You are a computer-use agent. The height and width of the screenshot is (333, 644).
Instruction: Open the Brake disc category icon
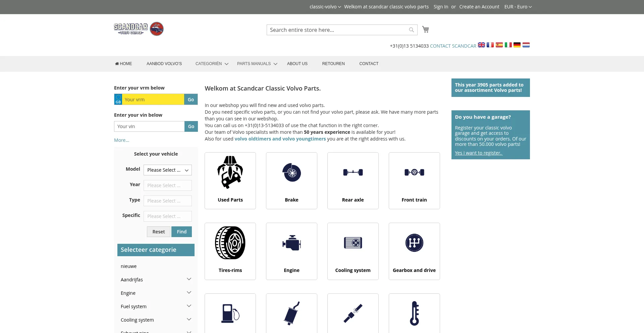point(291,172)
